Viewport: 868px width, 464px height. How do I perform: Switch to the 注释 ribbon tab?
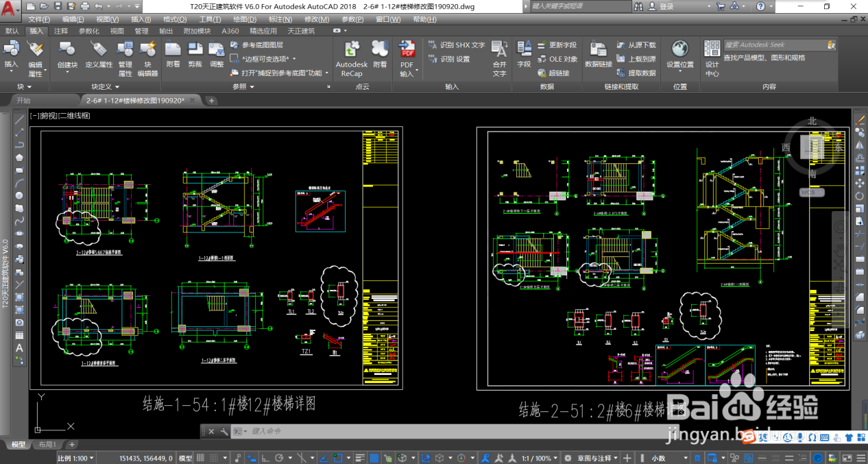pyautogui.click(x=61, y=31)
